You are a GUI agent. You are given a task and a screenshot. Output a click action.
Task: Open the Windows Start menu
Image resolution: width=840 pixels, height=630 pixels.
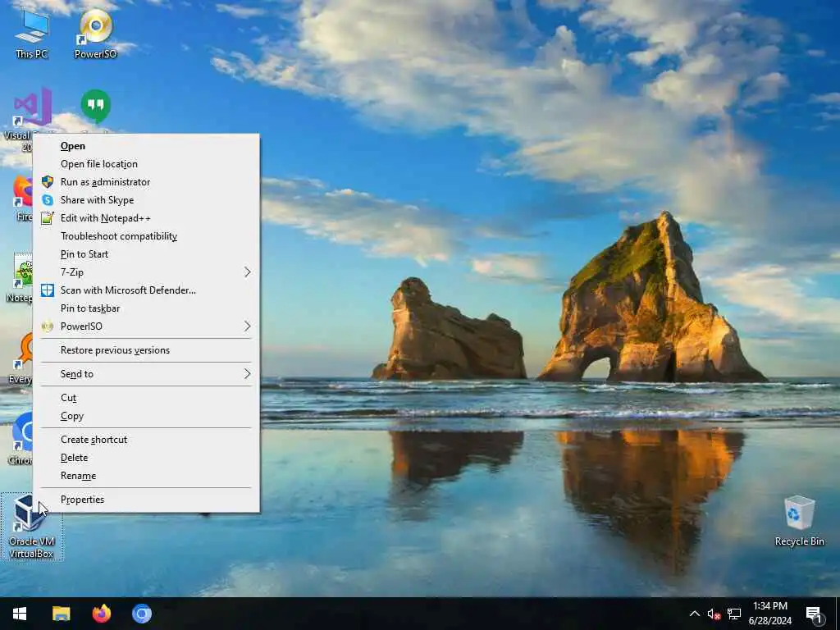pos(20,614)
